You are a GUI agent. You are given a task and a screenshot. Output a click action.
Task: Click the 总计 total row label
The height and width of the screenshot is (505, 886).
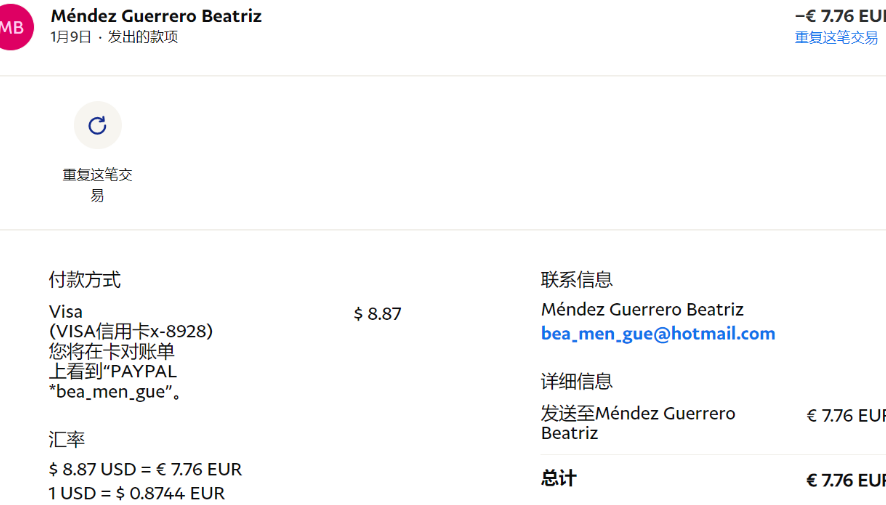(558, 479)
